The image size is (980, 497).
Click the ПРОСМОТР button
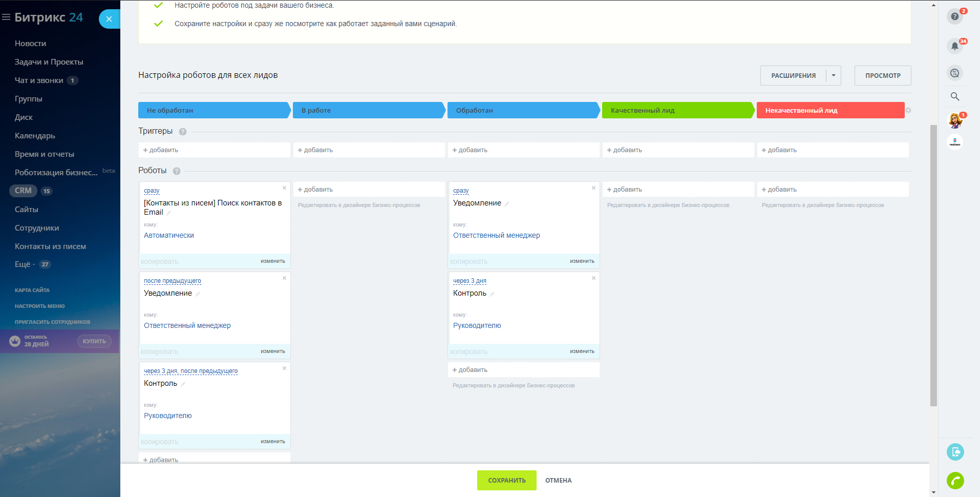point(883,75)
